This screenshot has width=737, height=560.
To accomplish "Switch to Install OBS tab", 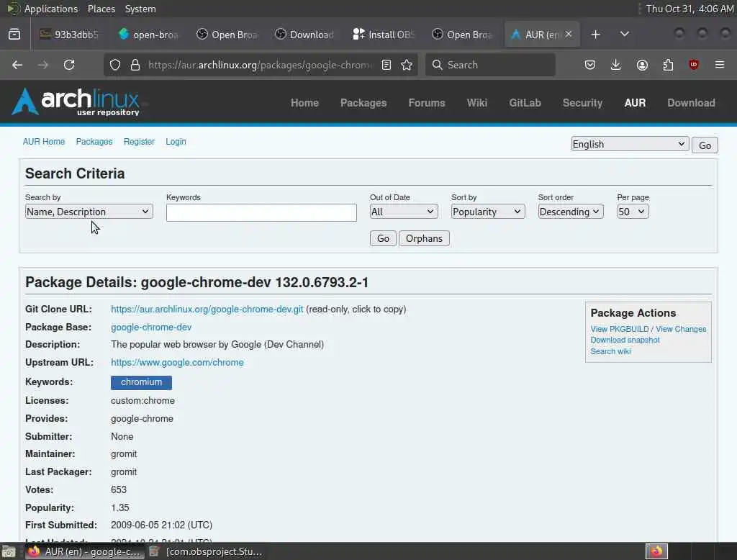I will (384, 35).
